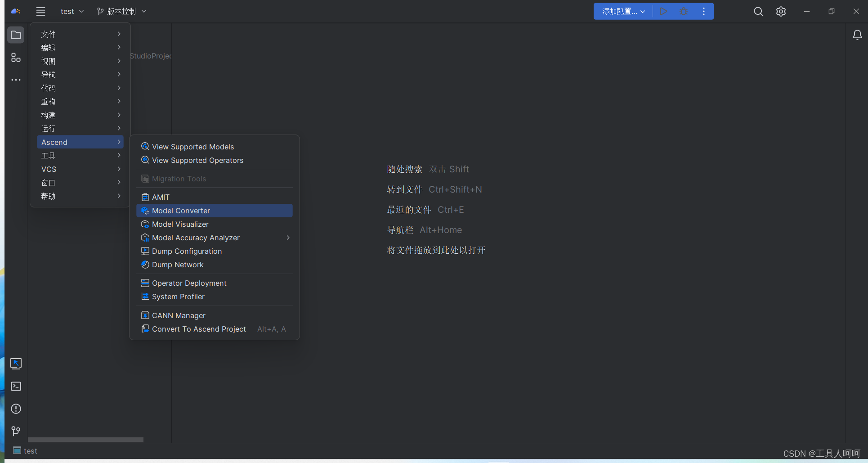Open the Project folder tool window icon

(16, 35)
